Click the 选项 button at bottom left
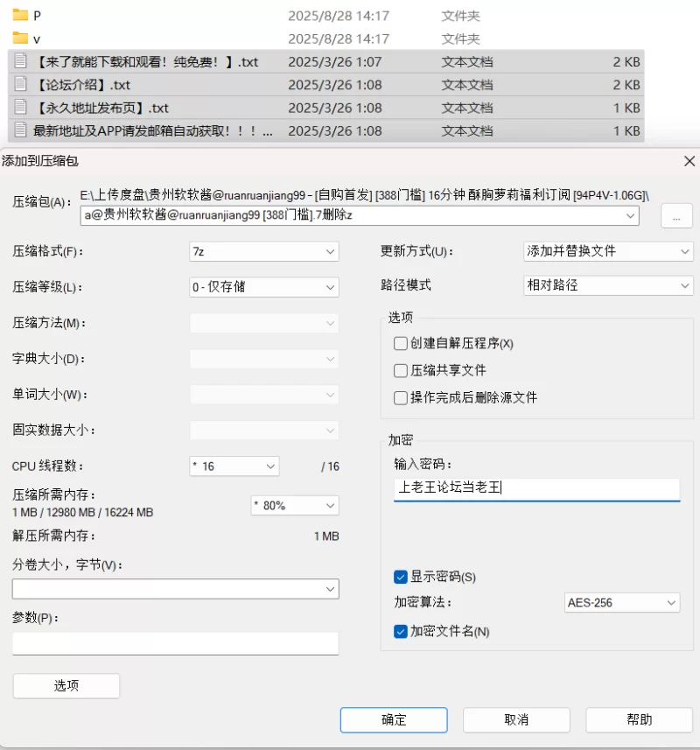 (66, 686)
